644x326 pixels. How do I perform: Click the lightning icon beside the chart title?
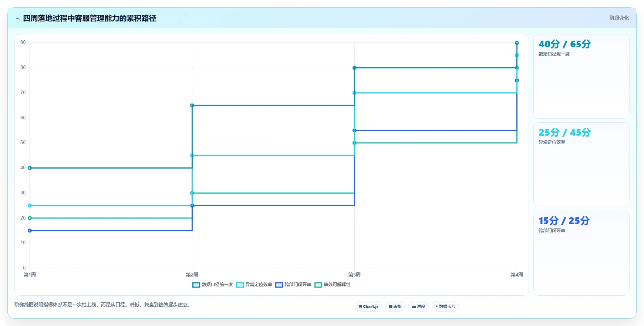[17, 18]
